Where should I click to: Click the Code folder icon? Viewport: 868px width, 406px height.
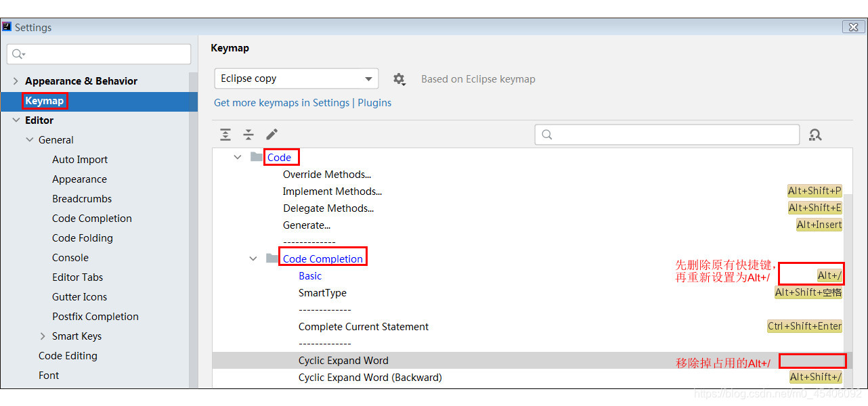257,157
